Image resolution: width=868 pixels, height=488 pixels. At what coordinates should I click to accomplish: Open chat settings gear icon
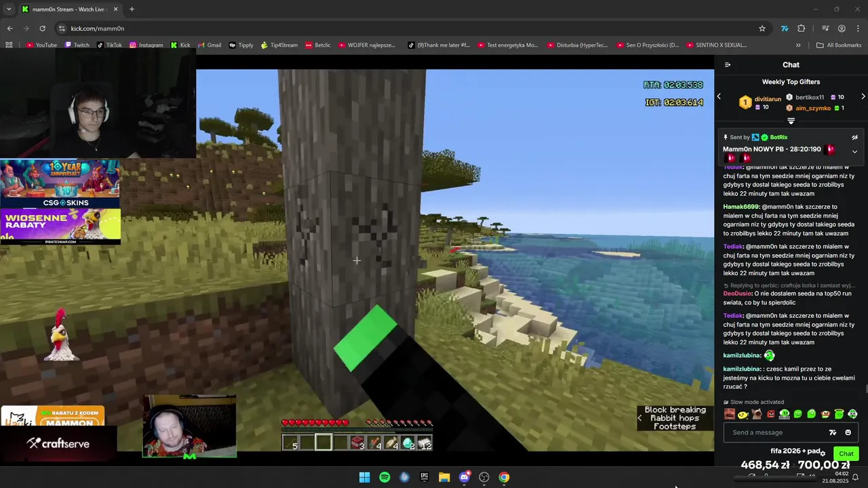click(x=823, y=453)
